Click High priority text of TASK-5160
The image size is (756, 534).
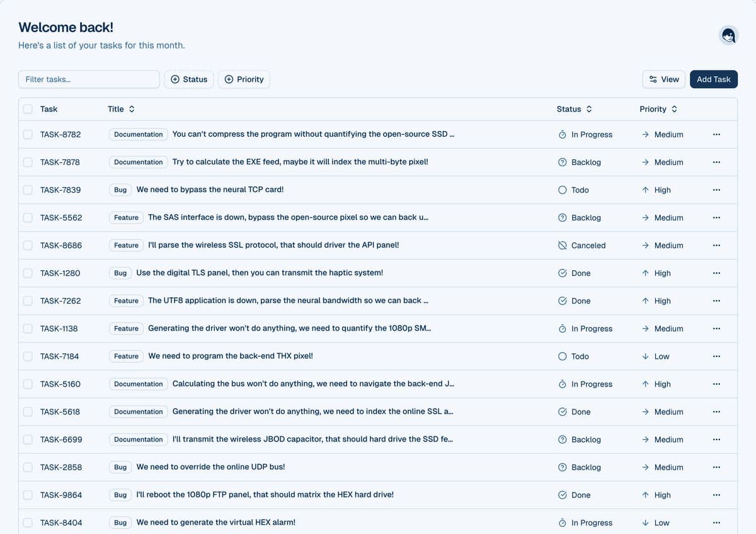click(x=662, y=383)
